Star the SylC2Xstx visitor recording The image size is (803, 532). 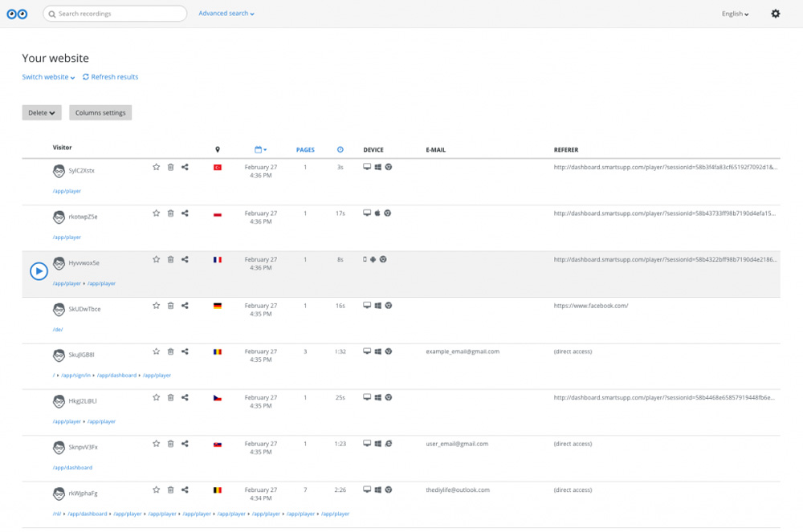[157, 167]
